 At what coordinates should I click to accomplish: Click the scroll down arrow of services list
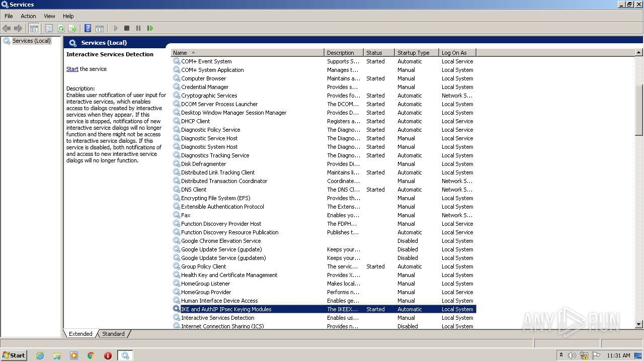click(x=639, y=325)
